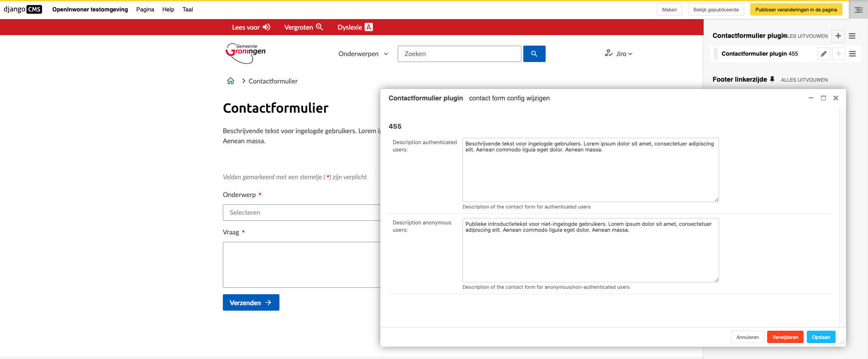Click the pencil edit icon for plugin 455
The image size is (868, 359).
coord(823,54)
